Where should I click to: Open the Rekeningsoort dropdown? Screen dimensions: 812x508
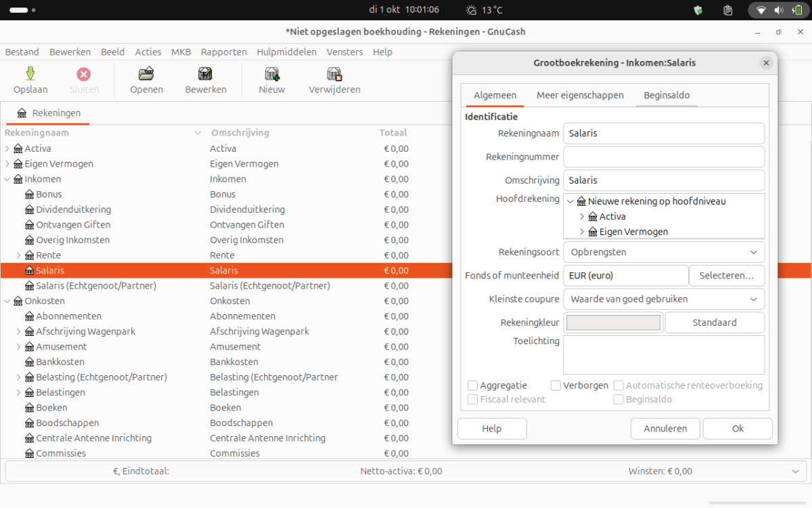click(663, 252)
